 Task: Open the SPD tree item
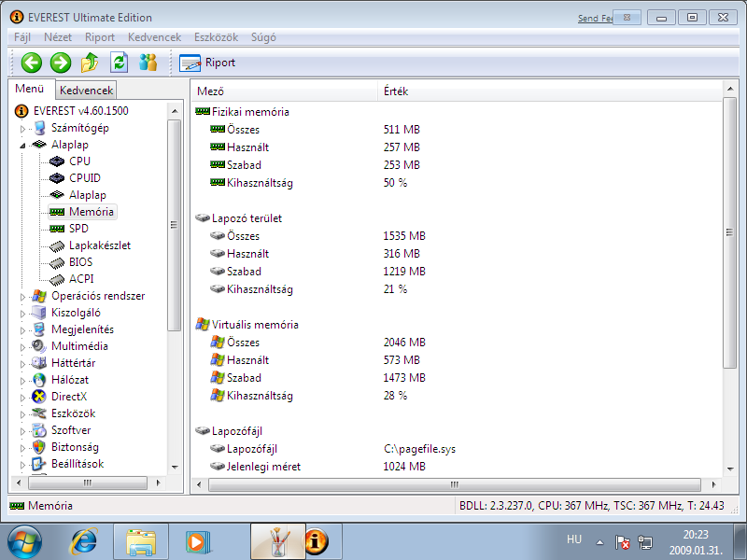click(78, 229)
